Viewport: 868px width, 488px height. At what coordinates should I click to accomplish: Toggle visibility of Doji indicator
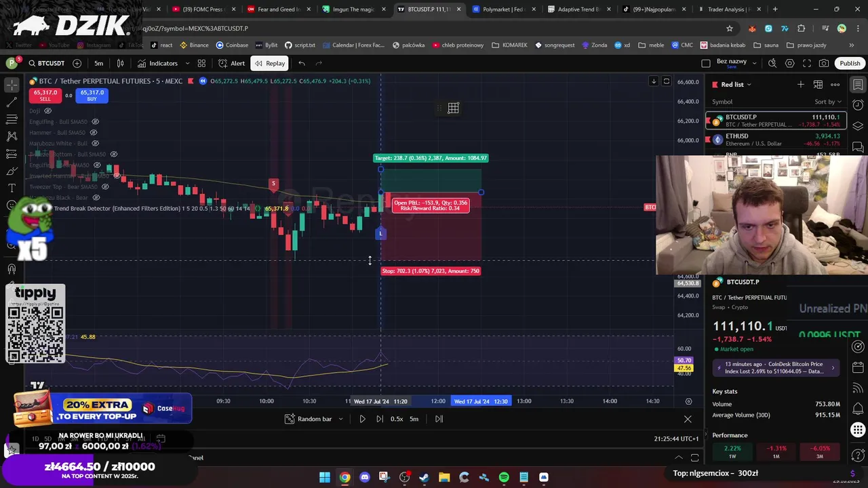point(47,110)
